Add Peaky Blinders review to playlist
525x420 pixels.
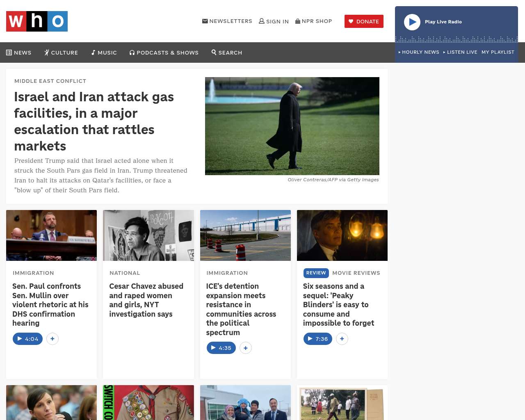pos(342,339)
